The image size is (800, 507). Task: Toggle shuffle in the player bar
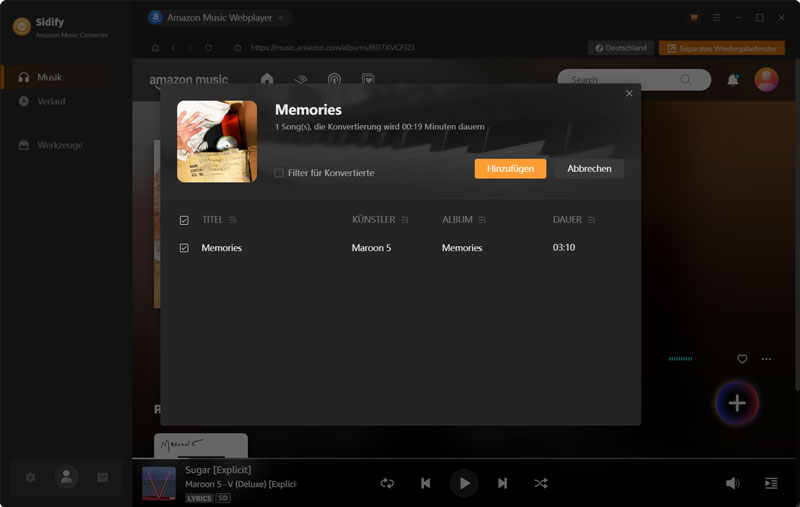(540, 483)
